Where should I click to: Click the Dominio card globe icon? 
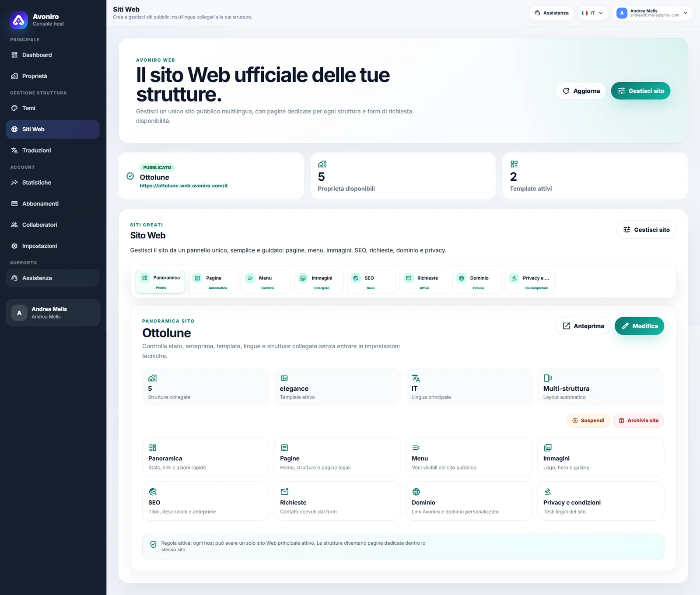pyautogui.click(x=416, y=492)
